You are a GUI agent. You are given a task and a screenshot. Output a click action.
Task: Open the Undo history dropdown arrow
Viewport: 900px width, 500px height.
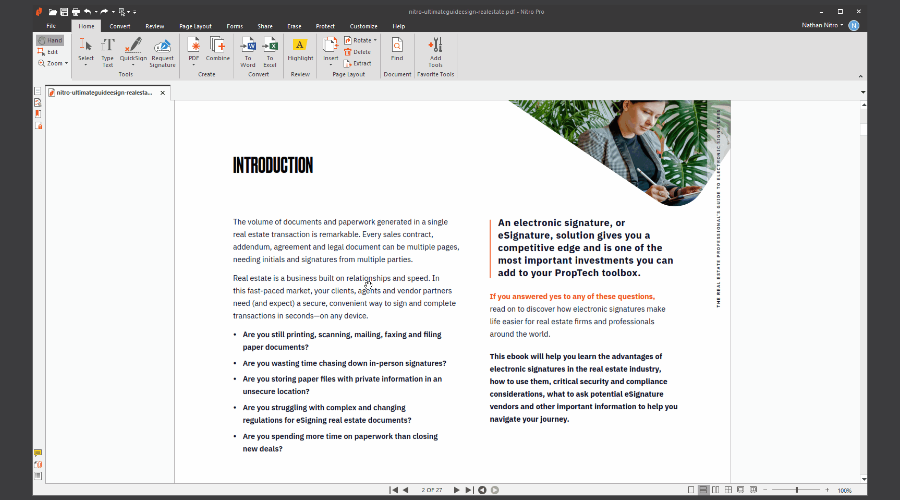pos(96,11)
